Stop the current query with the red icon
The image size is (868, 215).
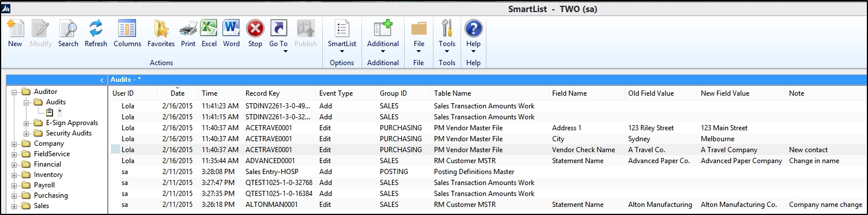click(x=255, y=29)
